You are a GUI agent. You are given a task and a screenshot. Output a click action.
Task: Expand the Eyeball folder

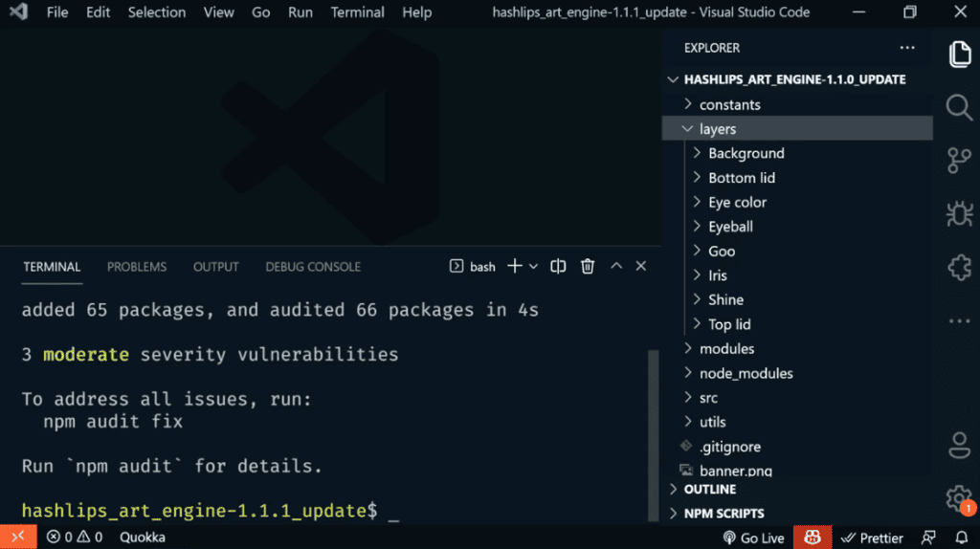pyautogui.click(x=697, y=226)
